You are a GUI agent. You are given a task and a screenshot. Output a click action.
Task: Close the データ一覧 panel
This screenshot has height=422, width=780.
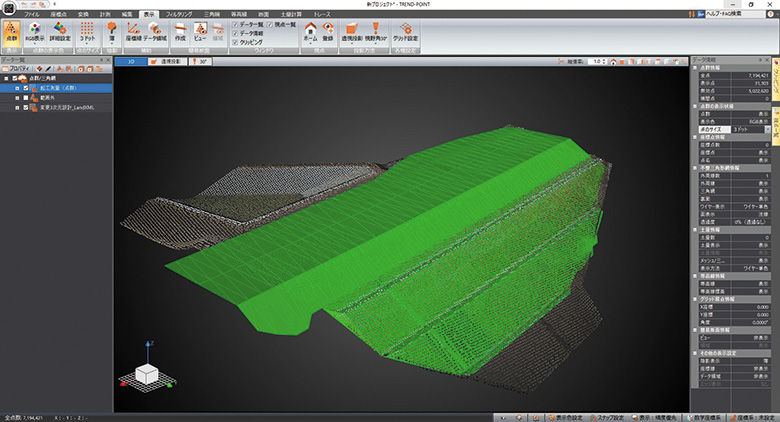[x=108, y=60]
